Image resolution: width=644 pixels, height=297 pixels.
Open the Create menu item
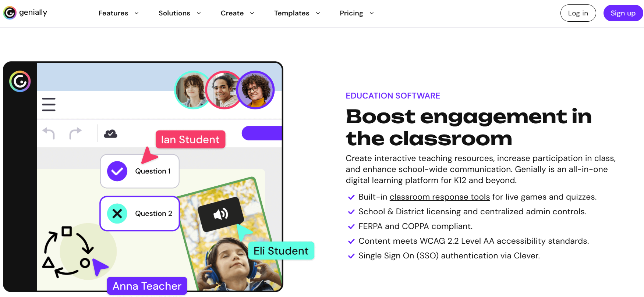232,13
